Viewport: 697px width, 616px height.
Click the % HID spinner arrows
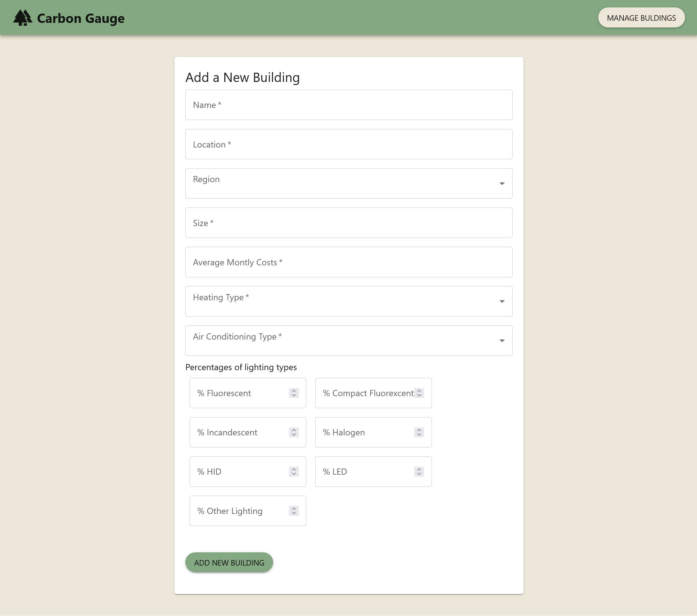point(294,472)
